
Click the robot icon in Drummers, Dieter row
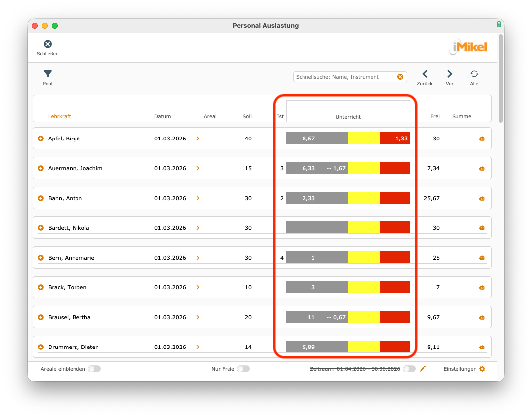(482, 348)
